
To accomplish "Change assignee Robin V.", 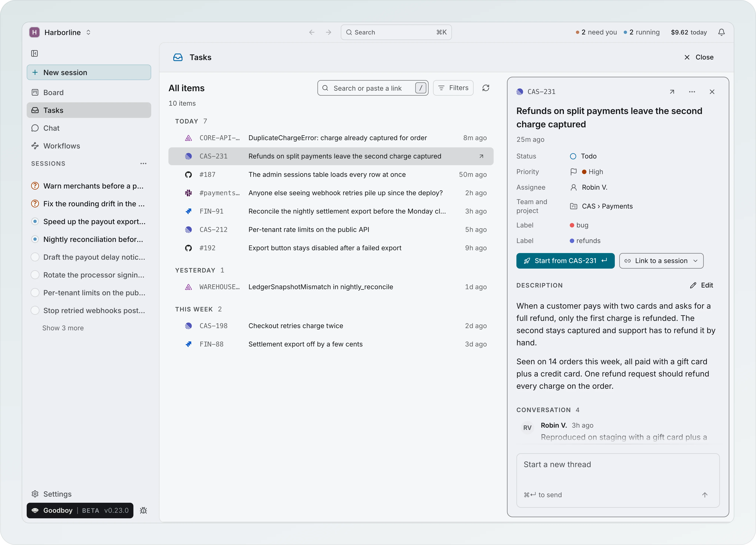I will click(589, 187).
